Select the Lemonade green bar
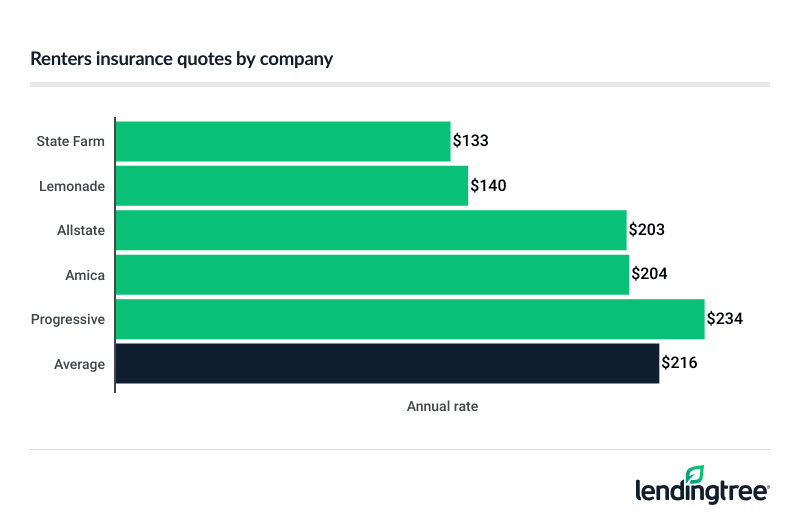The height and width of the screenshot is (521, 800). (292, 185)
